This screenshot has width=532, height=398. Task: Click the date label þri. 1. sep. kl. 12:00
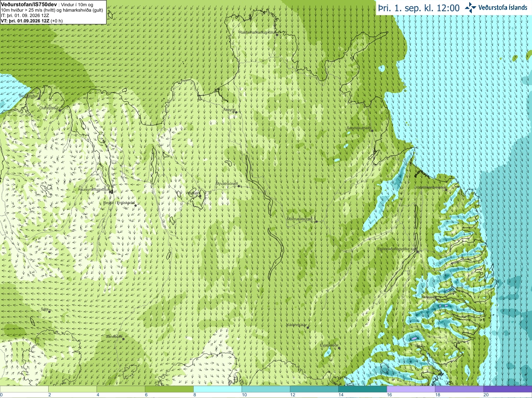click(x=419, y=8)
